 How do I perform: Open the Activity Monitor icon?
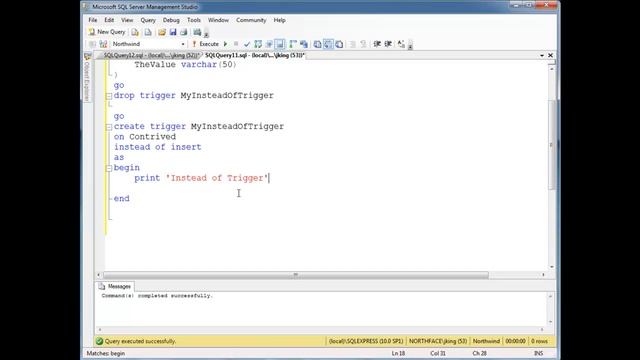pos(198,32)
